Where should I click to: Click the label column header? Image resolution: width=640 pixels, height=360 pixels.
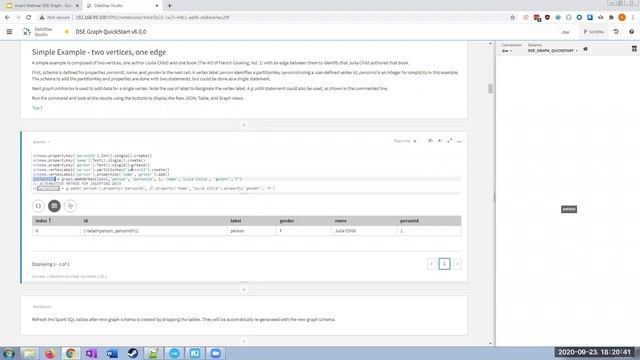(251, 221)
